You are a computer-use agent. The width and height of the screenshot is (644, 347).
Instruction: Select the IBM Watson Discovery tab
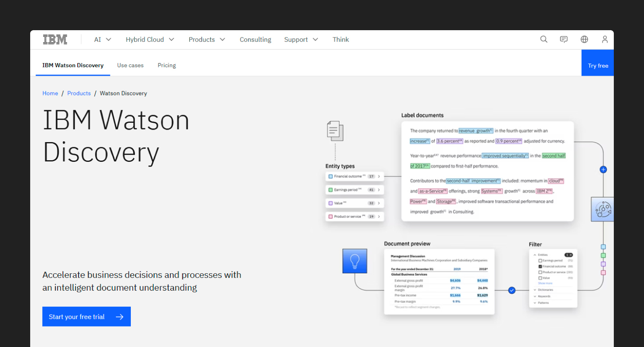point(73,65)
